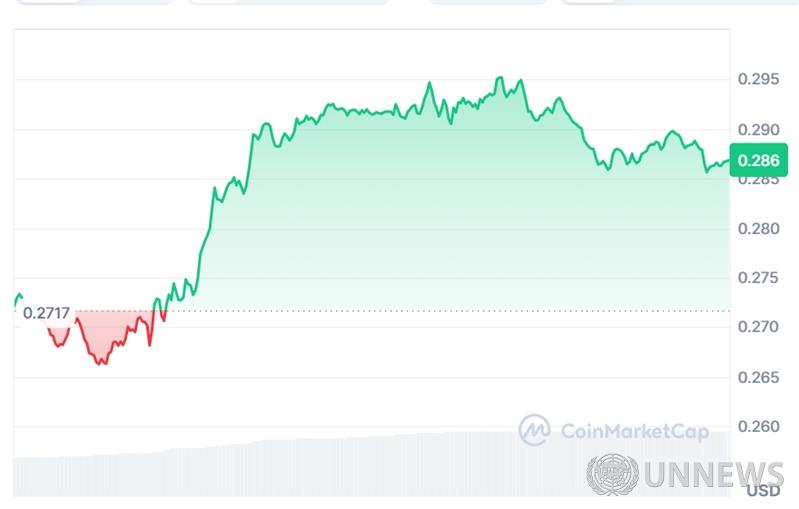Click the 0.280 price axis label
This screenshot has width=799, height=509.
(757, 229)
